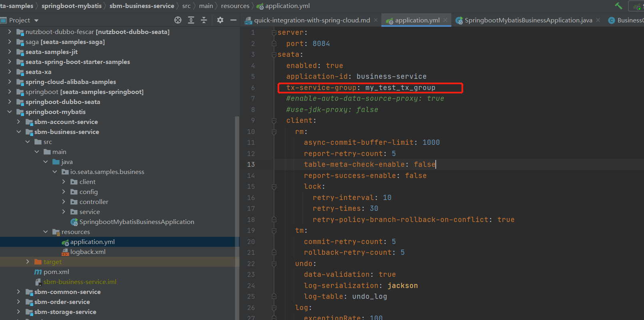Expand the client package arrow
The height and width of the screenshot is (320, 644).
pyautogui.click(x=64, y=182)
